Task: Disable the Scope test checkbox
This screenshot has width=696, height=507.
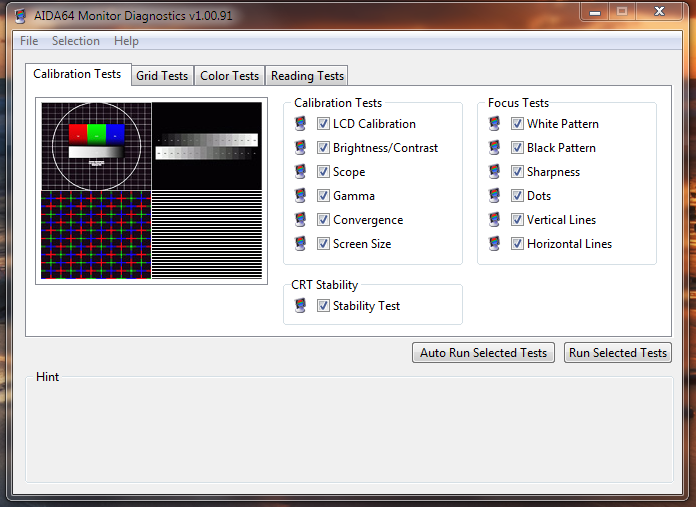Action: [x=323, y=171]
